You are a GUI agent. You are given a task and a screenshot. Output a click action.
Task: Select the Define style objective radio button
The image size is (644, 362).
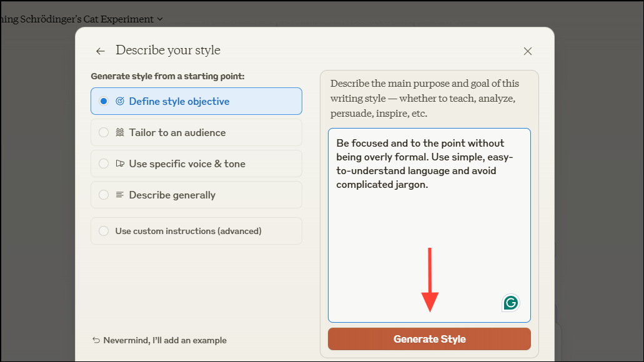point(104,101)
